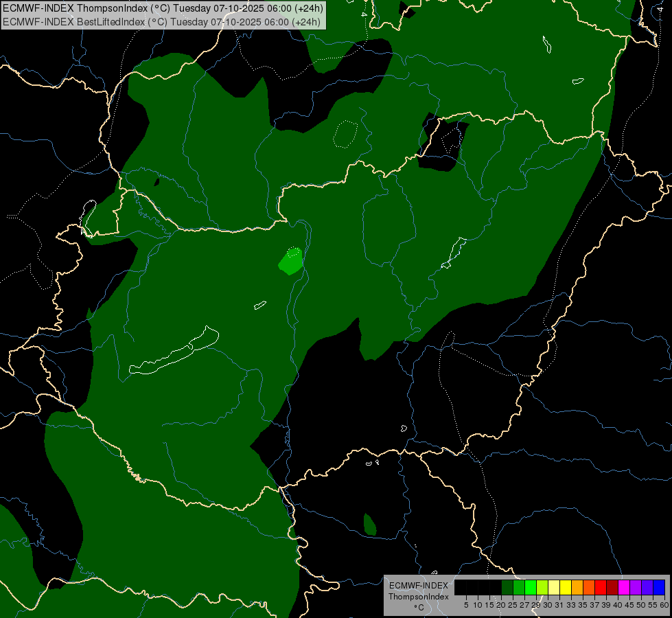Select the BestLiftedIndex title line
The width and height of the screenshot is (672, 618).
click(x=162, y=21)
